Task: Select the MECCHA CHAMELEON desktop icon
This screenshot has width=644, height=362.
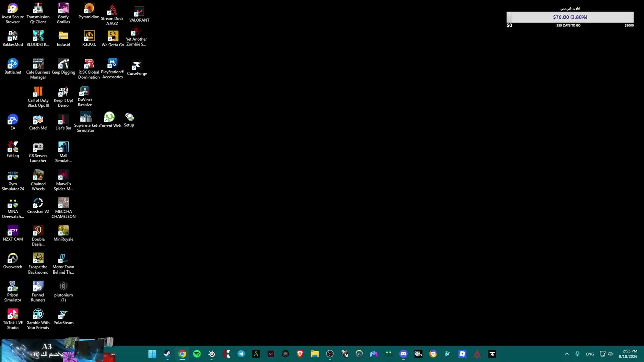Action: pos(63,208)
